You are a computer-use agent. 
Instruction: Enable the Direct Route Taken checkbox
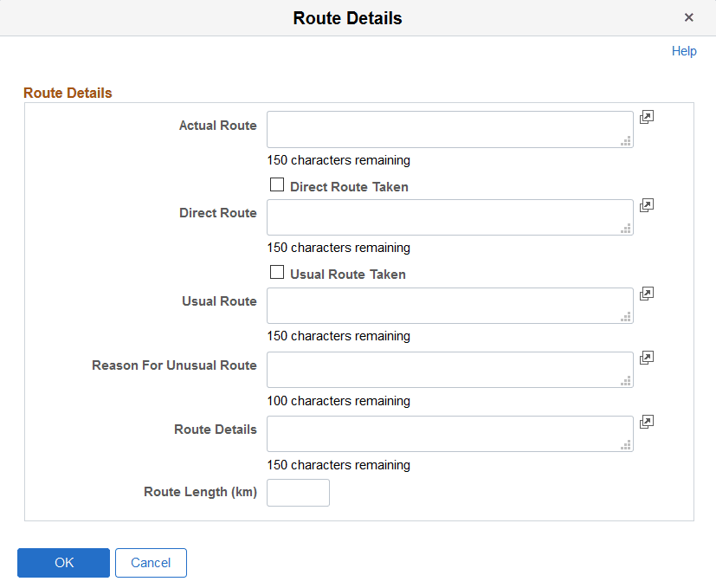277,184
